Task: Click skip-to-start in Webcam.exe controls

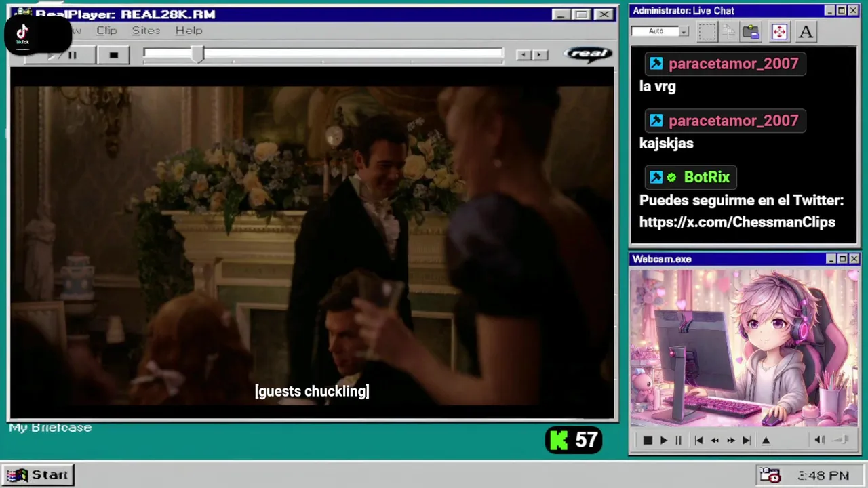Action: pyautogui.click(x=698, y=441)
